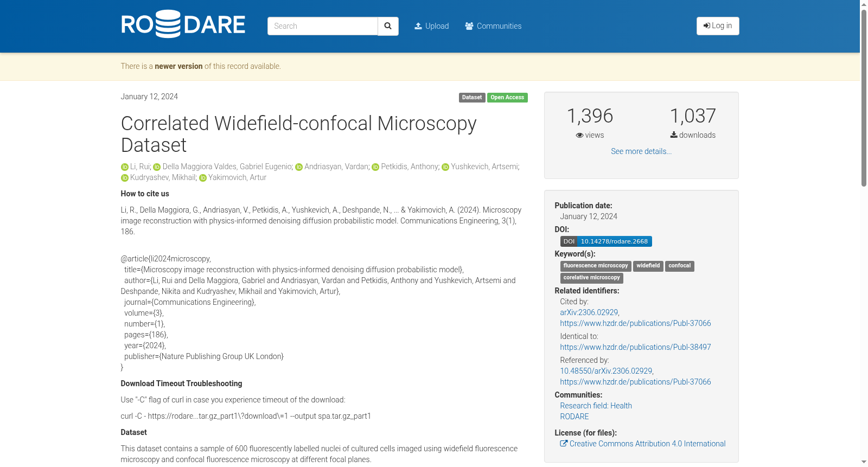Select the fluorescence microscopy keyword
Screen dimensions: 868x467
[596, 266]
